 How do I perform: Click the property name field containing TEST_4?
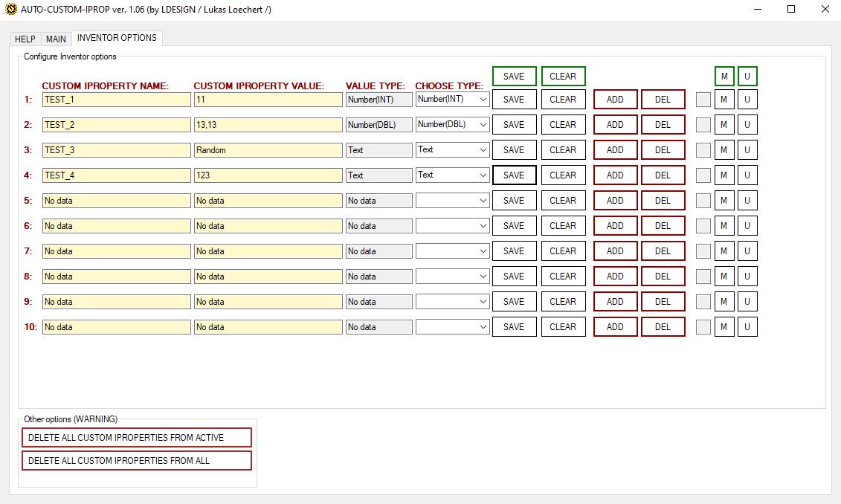click(x=117, y=175)
